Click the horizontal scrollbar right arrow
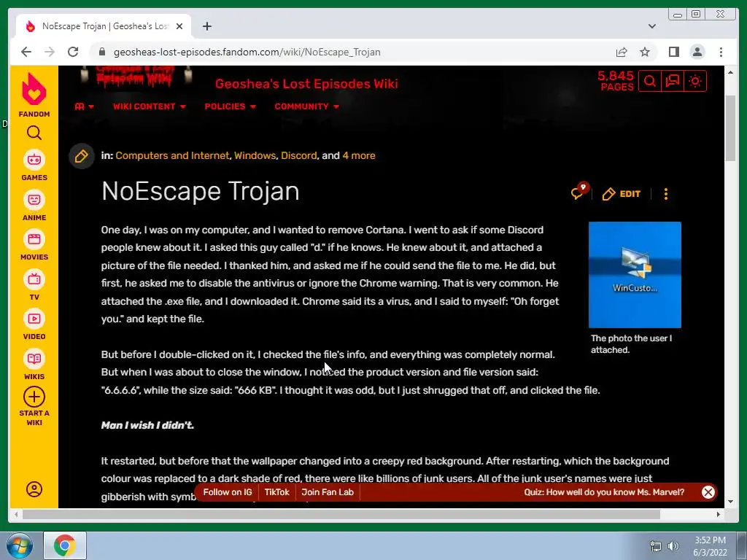Image resolution: width=747 pixels, height=560 pixels. (x=718, y=514)
